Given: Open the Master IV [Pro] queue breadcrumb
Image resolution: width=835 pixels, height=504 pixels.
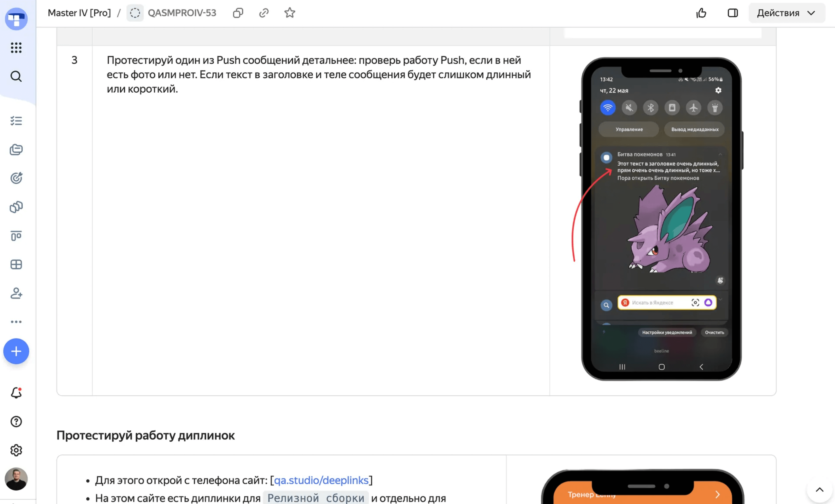Looking at the screenshot, I should click(x=79, y=13).
